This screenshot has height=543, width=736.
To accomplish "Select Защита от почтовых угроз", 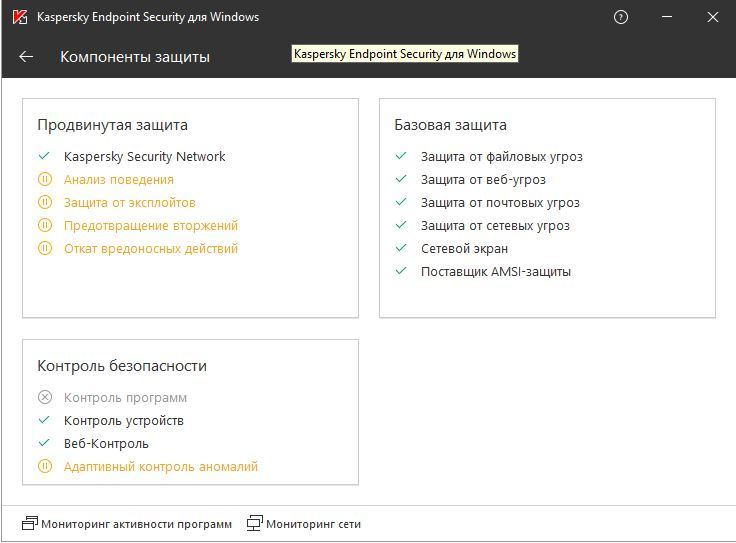I will [x=500, y=203].
